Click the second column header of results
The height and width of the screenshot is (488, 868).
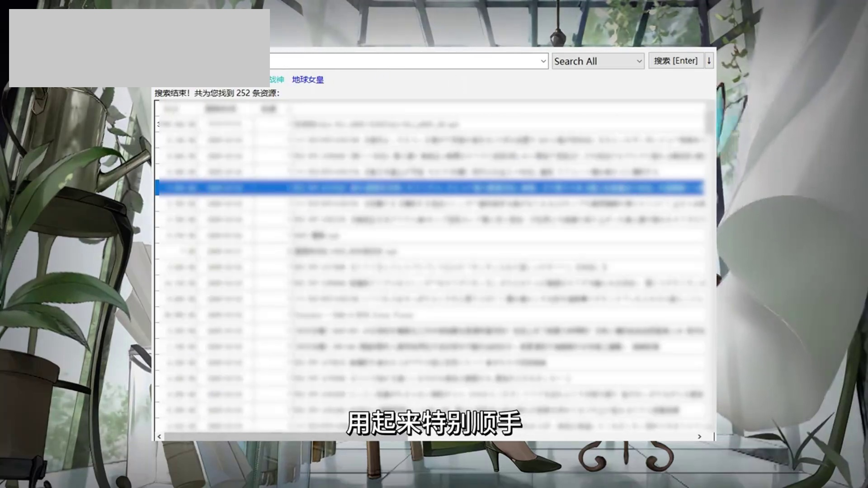pyautogui.click(x=221, y=109)
